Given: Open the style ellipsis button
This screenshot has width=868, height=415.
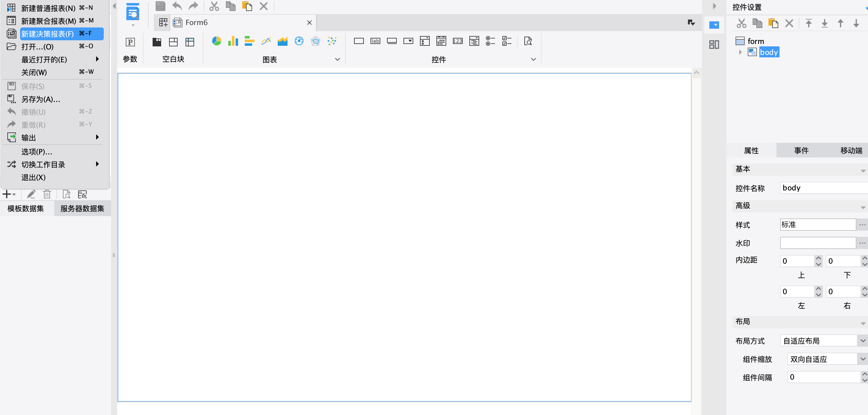Looking at the screenshot, I should [x=862, y=224].
